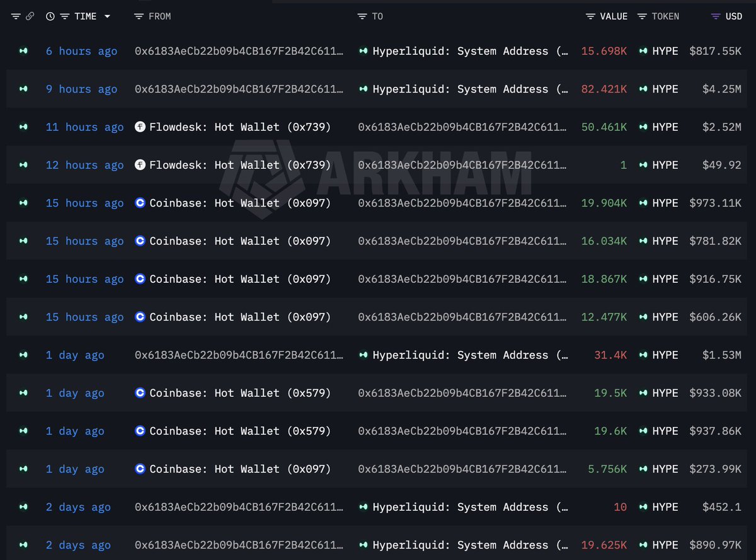
Task: Open the TOKEN column filter
Action: pos(642,16)
